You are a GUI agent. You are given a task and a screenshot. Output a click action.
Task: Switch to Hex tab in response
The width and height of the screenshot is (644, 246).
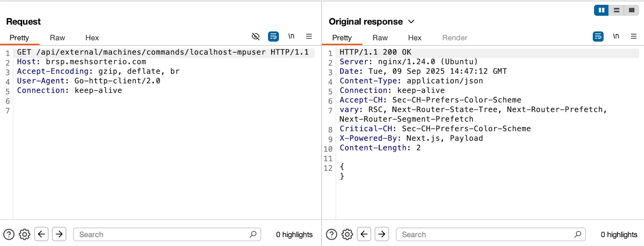[x=415, y=38]
